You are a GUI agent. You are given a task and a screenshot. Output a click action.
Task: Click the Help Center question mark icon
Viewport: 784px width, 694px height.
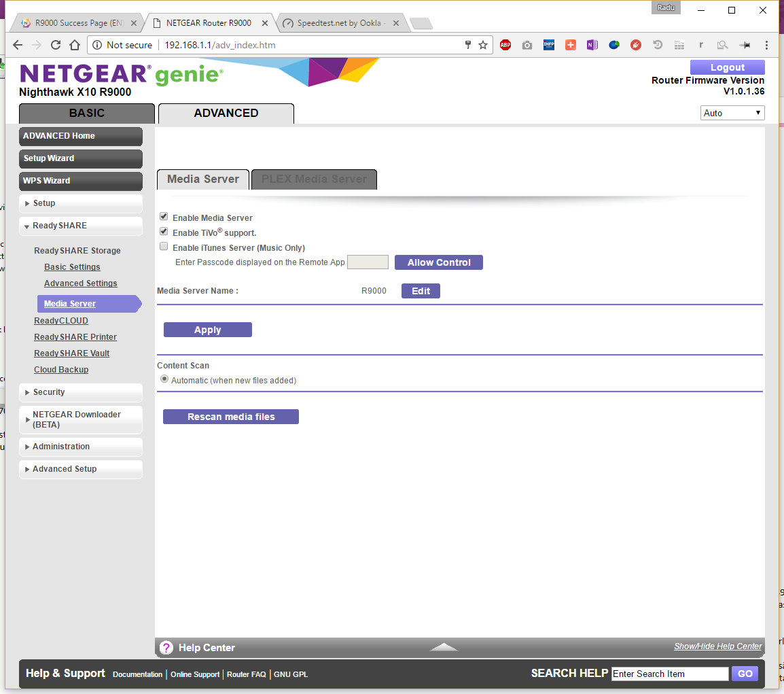point(166,648)
